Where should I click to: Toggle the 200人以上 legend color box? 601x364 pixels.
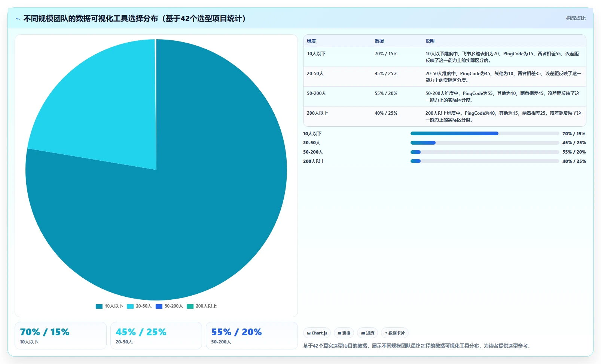(190, 306)
